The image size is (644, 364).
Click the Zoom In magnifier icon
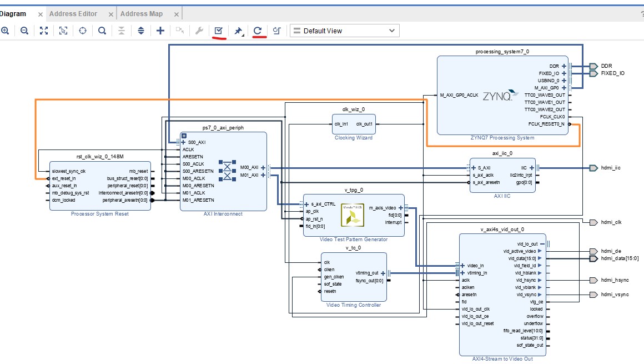5,31
